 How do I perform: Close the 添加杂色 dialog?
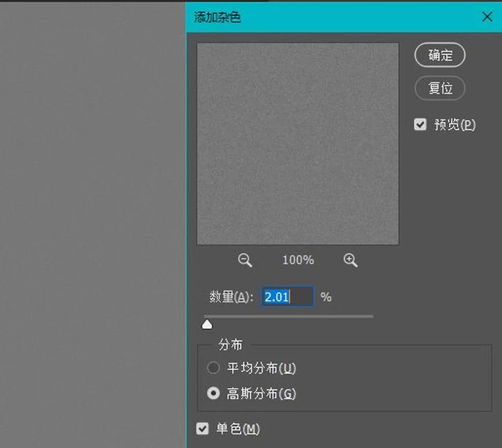coord(487,17)
